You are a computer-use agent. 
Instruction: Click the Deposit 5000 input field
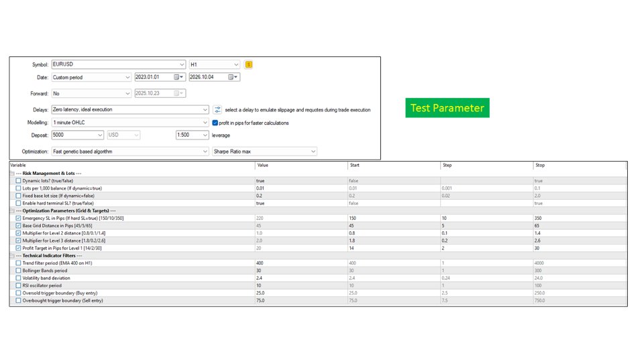(77, 135)
